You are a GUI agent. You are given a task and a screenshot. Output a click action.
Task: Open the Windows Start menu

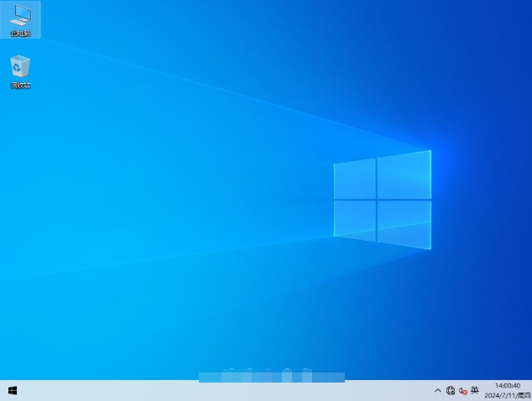(13, 390)
